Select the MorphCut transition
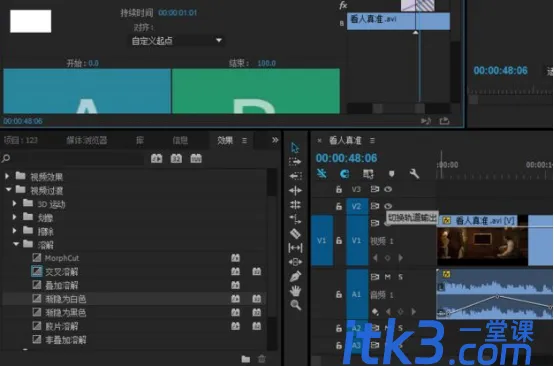The width and height of the screenshot is (554, 366). (61, 258)
